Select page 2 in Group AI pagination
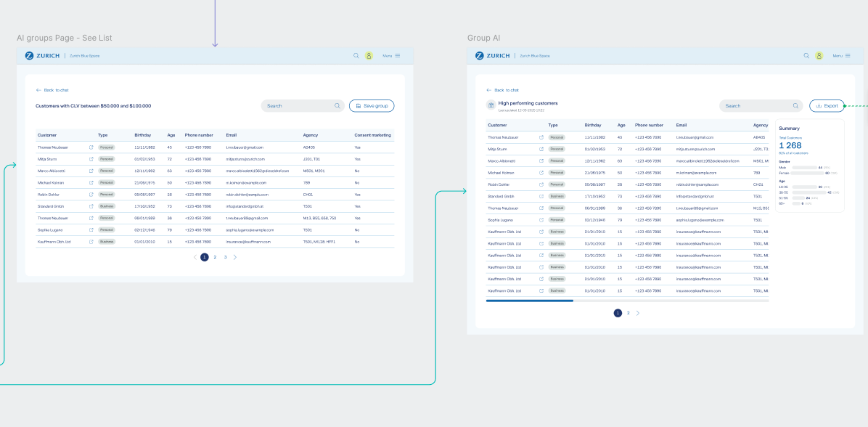The width and height of the screenshot is (868, 427). [x=628, y=313]
